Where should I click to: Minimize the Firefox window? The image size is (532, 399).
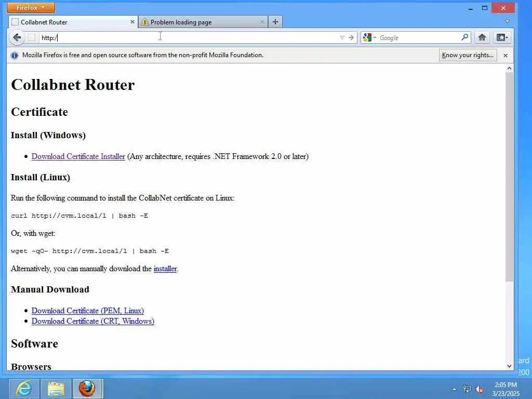click(470, 8)
